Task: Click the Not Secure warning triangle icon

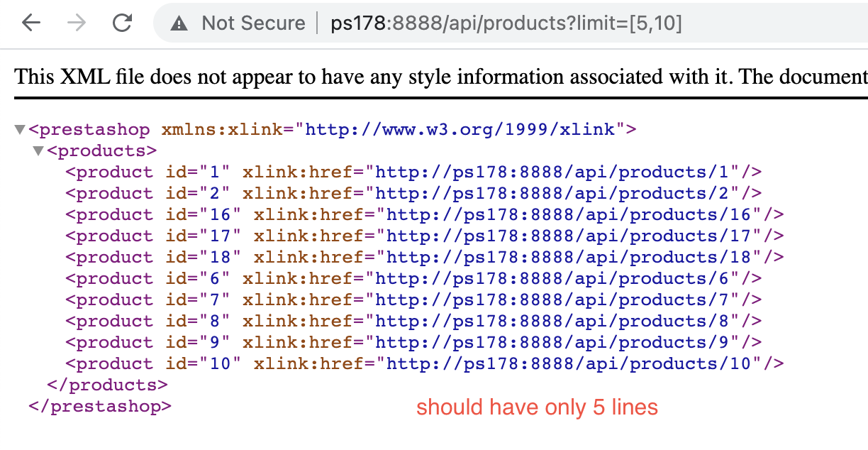Action: click(179, 23)
